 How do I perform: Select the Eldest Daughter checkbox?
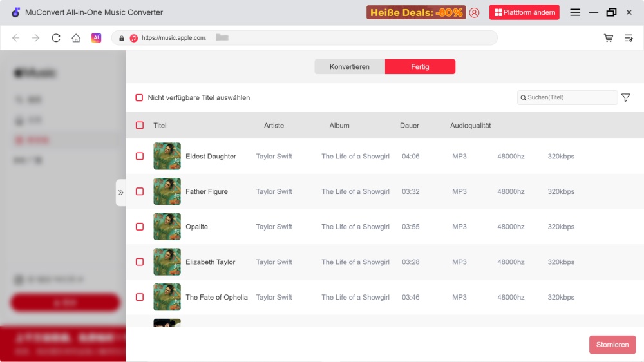pos(140,156)
